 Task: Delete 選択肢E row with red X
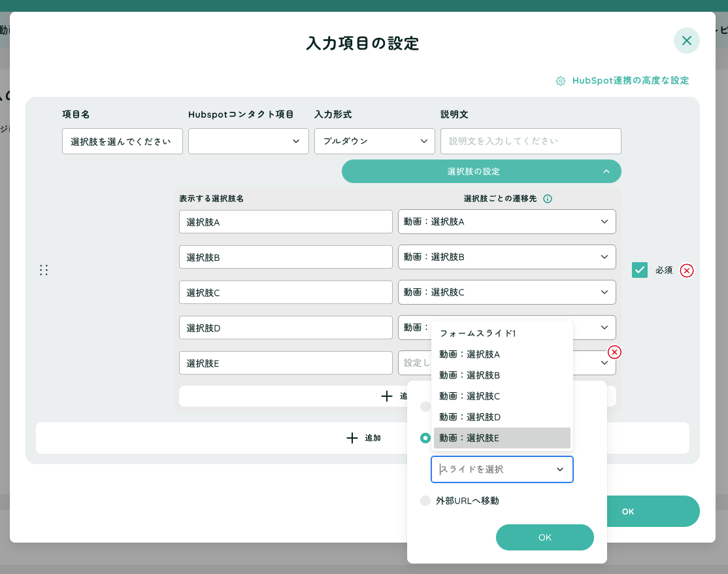[x=614, y=352]
